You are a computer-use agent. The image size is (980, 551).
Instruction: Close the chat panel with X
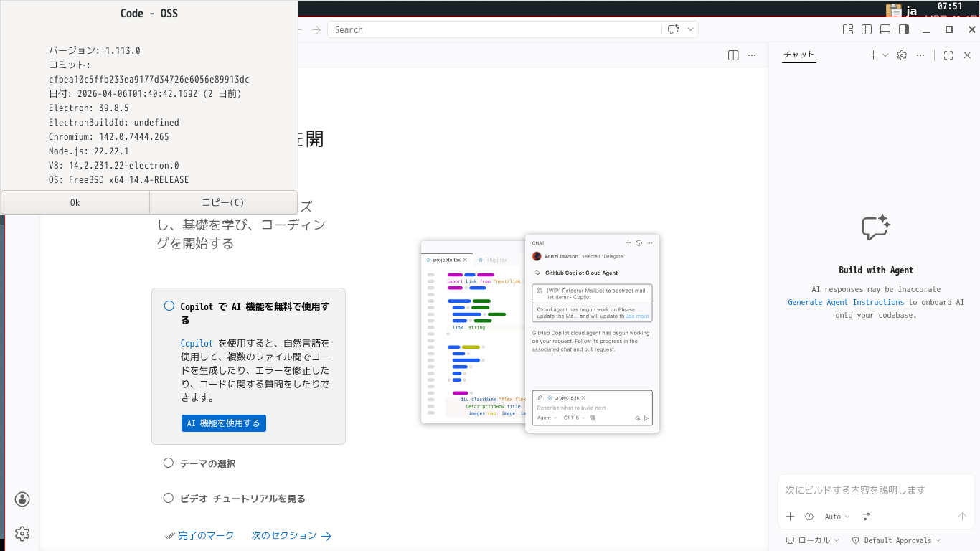(967, 55)
